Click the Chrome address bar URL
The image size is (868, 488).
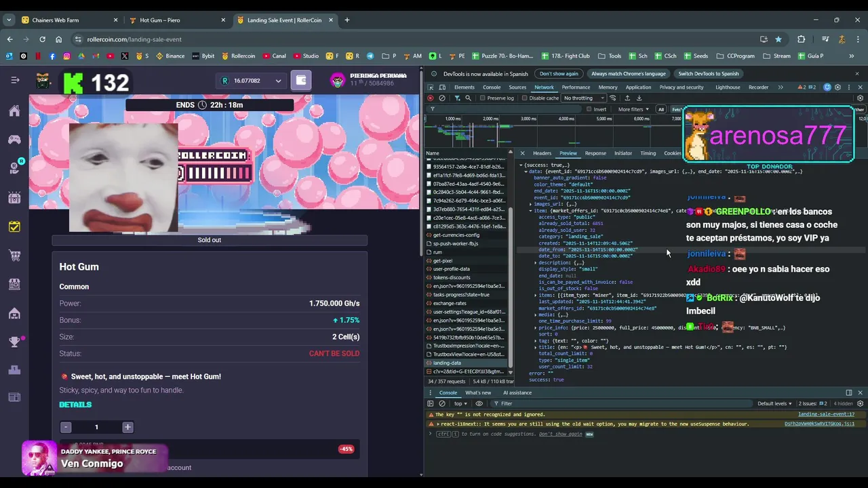[134, 39]
